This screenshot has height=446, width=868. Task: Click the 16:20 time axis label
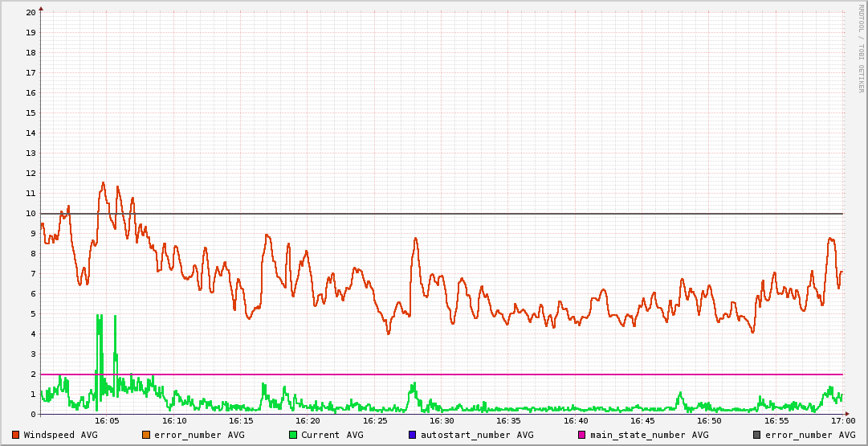[308, 420]
